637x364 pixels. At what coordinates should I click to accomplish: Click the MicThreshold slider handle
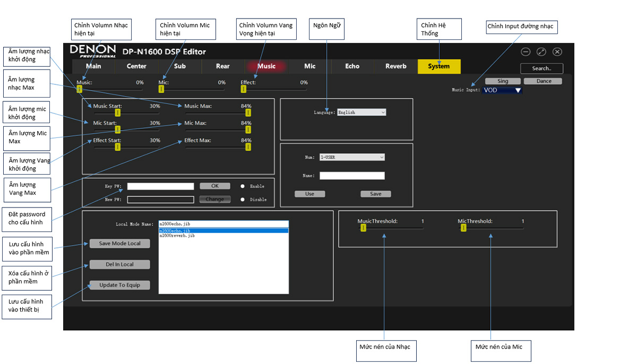[463, 228]
